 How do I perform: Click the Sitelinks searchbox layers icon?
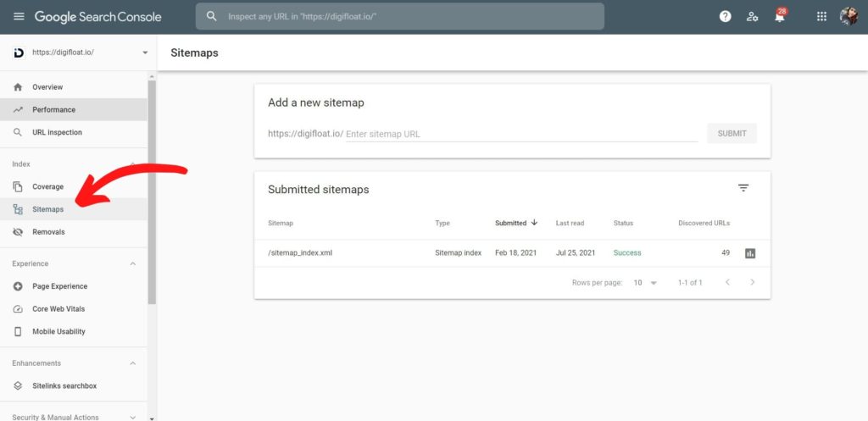18,385
